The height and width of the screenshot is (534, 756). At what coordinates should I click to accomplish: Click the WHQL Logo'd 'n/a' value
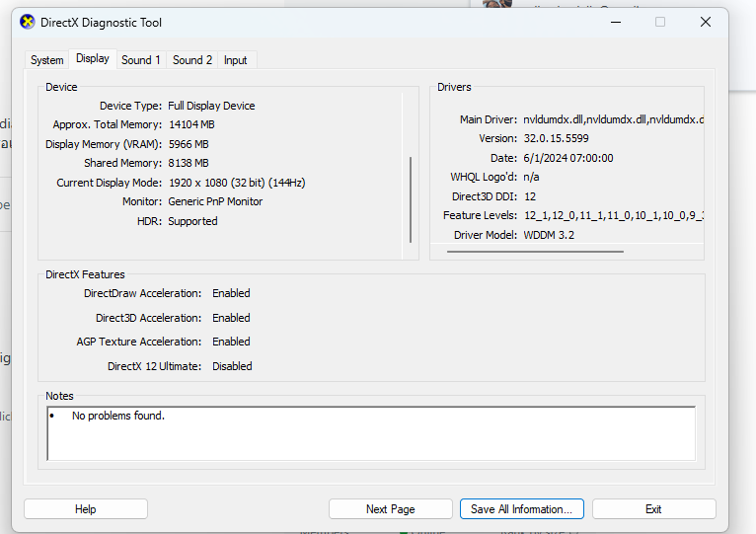point(531,177)
